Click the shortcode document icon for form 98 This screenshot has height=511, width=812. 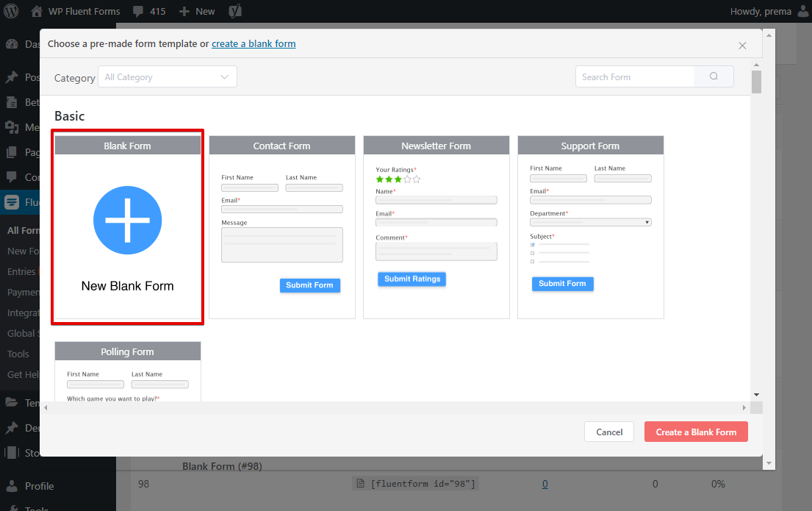(x=360, y=483)
